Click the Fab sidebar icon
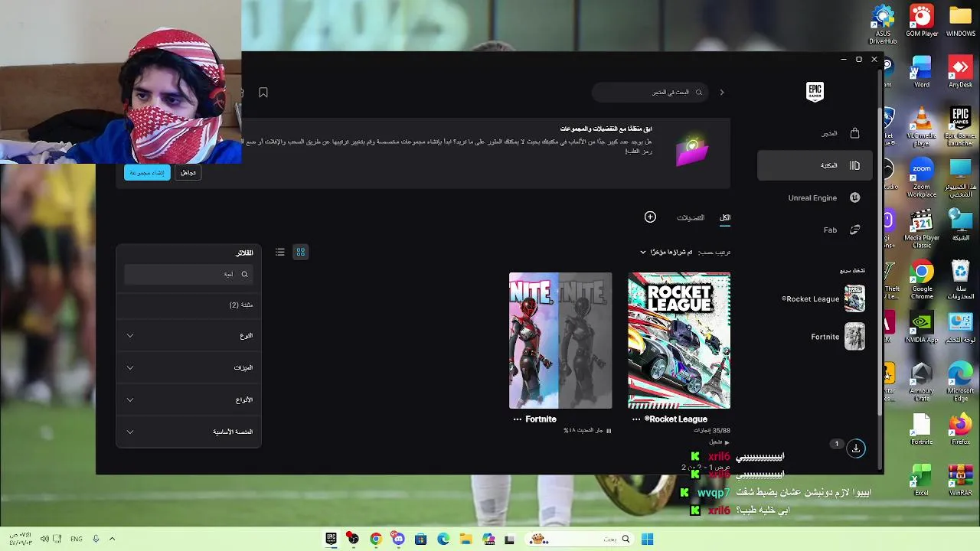This screenshot has width=980, height=551. [x=855, y=230]
